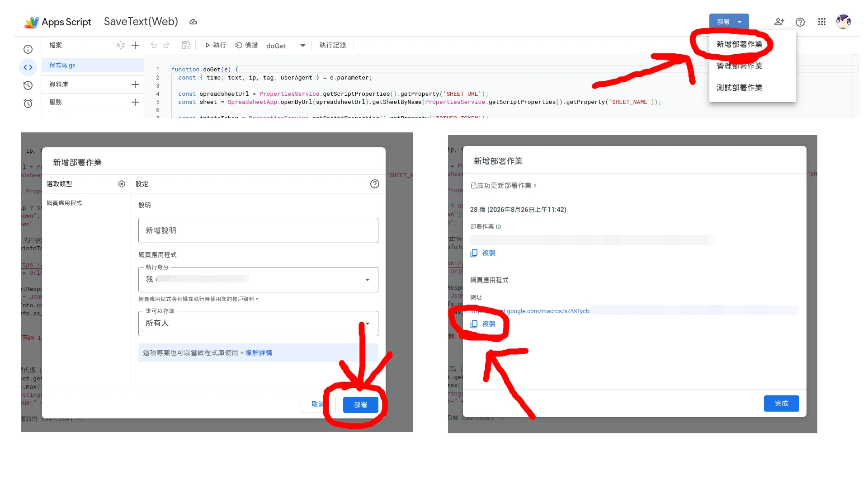Add a library with 資料庫 plus icon

(135, 84)
